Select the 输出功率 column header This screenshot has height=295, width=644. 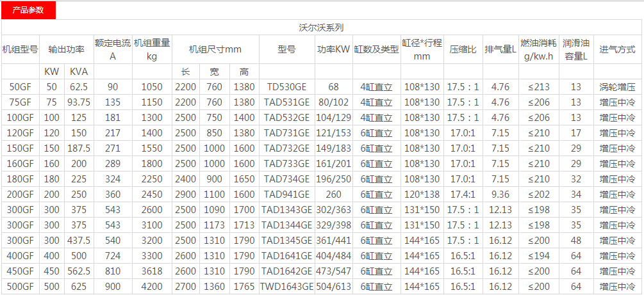point(67,50)
